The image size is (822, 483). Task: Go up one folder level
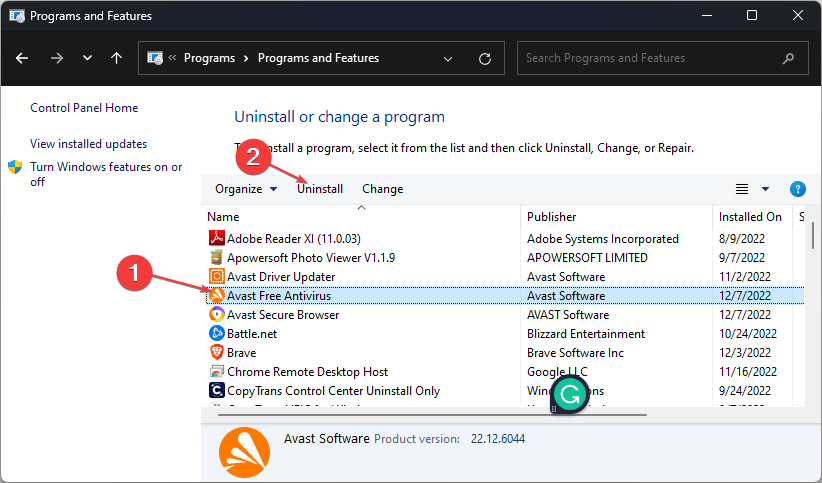point(116,58)
